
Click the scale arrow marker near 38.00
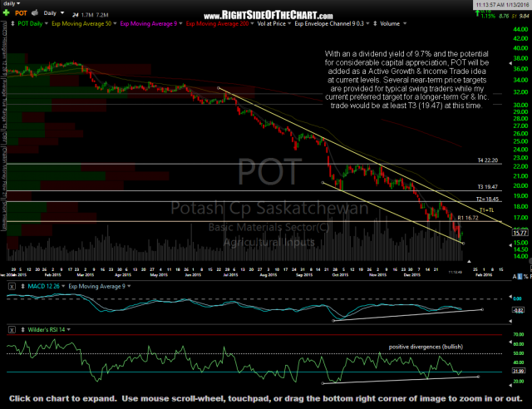coord(510,63)
